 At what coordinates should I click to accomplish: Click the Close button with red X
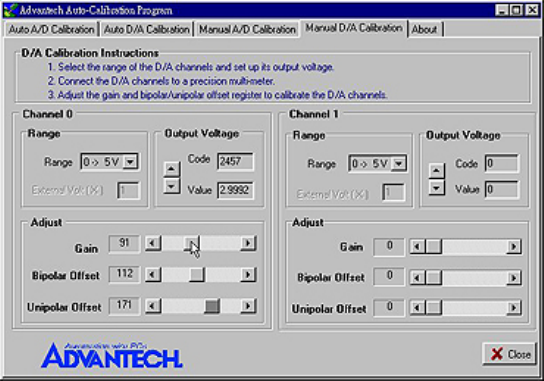(x=509, y=354)
